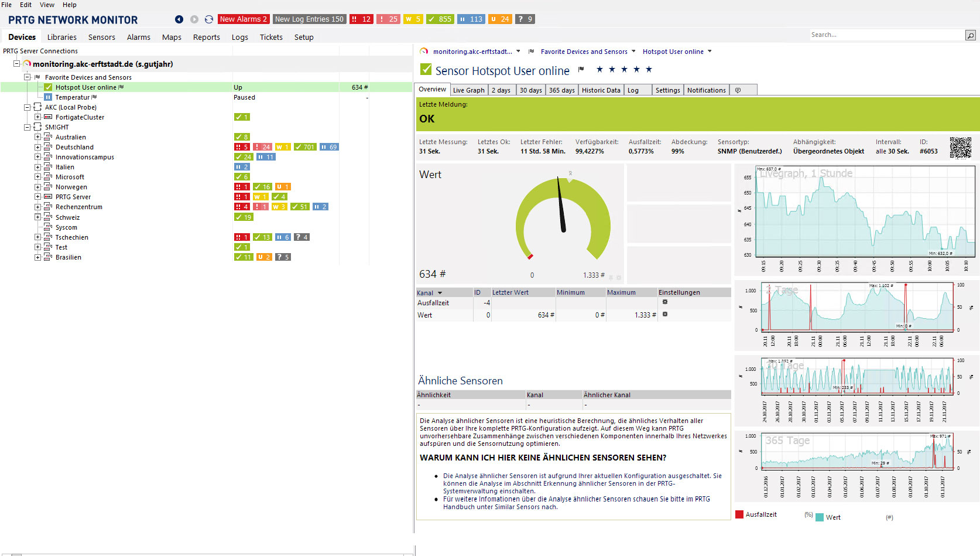980x556 pixels.
Task: Click the search magnifier icon
Action: coord(970,36)
